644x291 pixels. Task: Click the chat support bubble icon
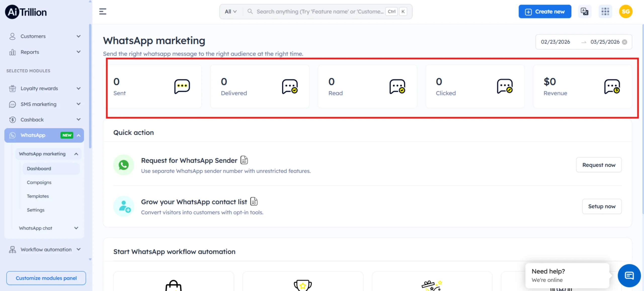pyautogui.click(x=629, y=275)
